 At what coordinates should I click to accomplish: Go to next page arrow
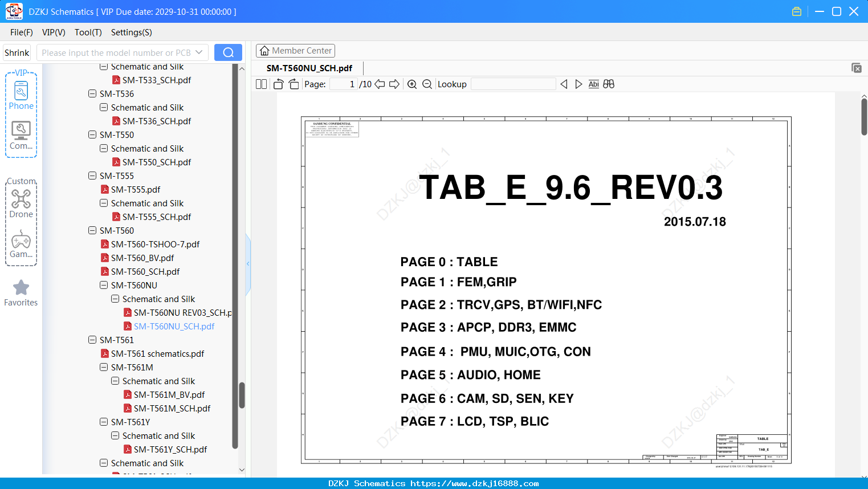(394, 84)
